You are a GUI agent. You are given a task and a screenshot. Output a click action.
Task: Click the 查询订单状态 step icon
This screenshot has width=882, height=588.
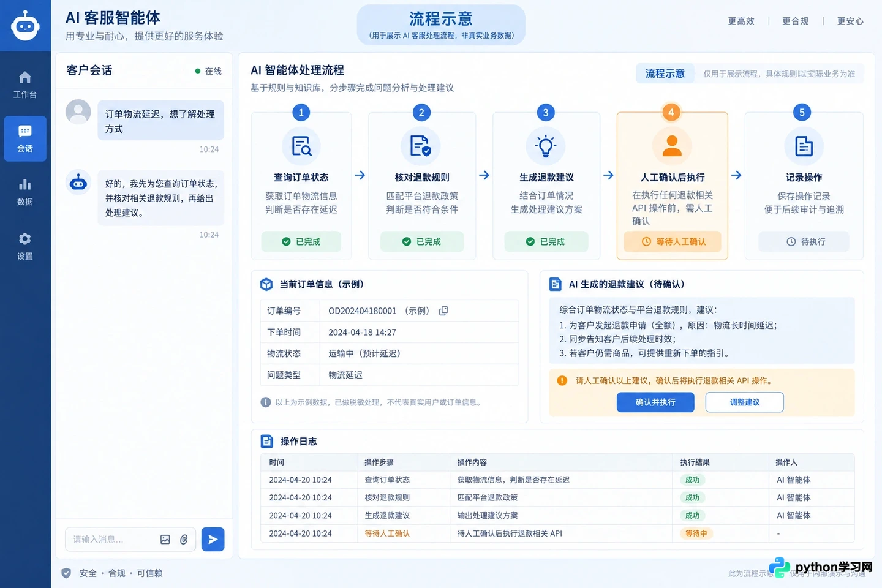click(301, 146)
